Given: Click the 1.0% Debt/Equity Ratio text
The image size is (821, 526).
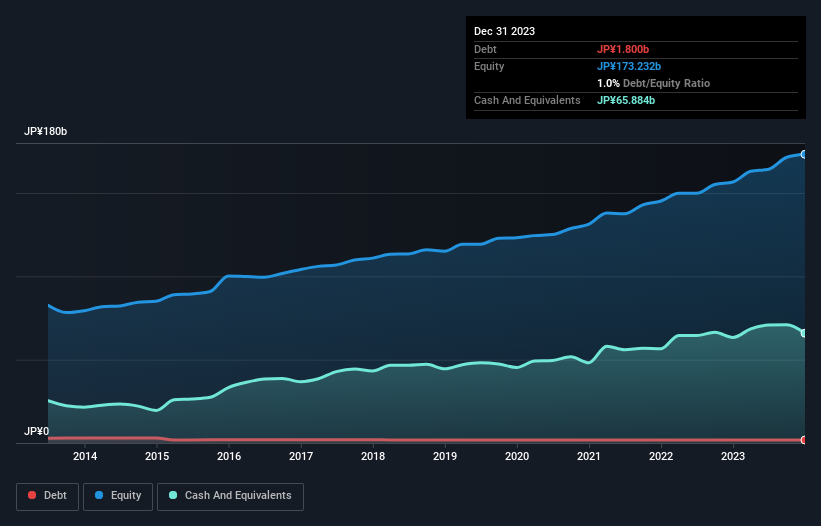Looking at the screenshot, I should (653, 83).
